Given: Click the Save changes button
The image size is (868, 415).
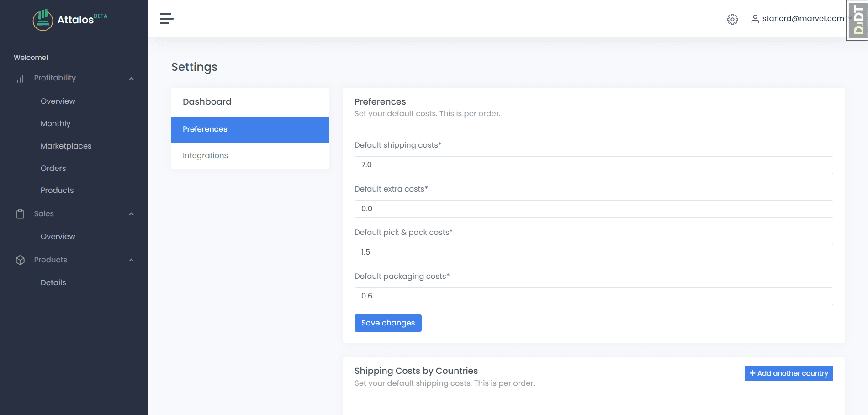Looking at the screenshot, I should coord(388,323).
